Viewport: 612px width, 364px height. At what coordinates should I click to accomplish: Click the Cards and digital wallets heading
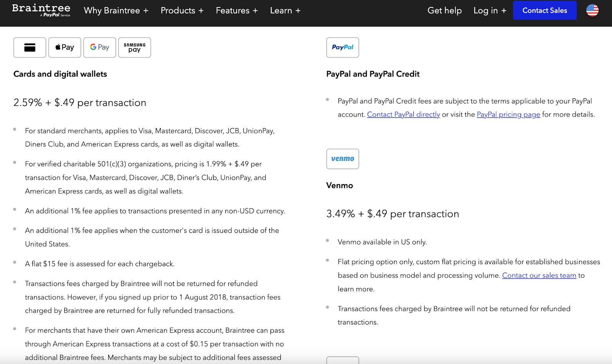tap(60, 74)
